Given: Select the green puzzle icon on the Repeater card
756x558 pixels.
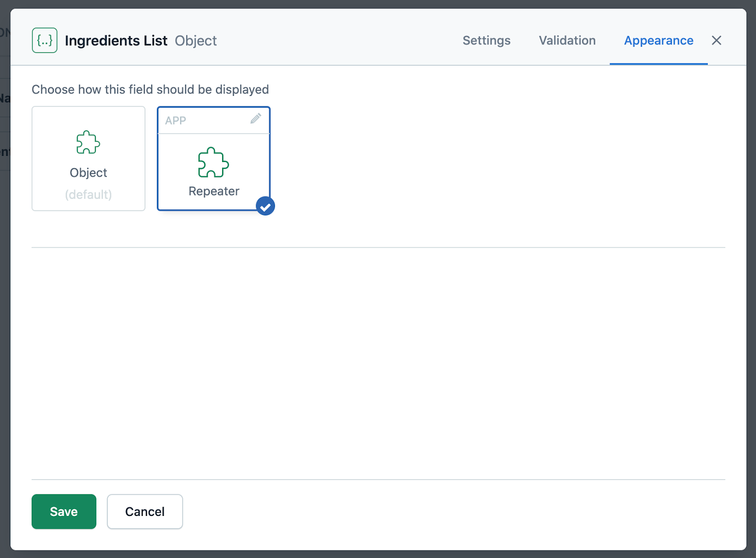Looking at the screenshot, I should pyautogui.click(x=214, y=163).
